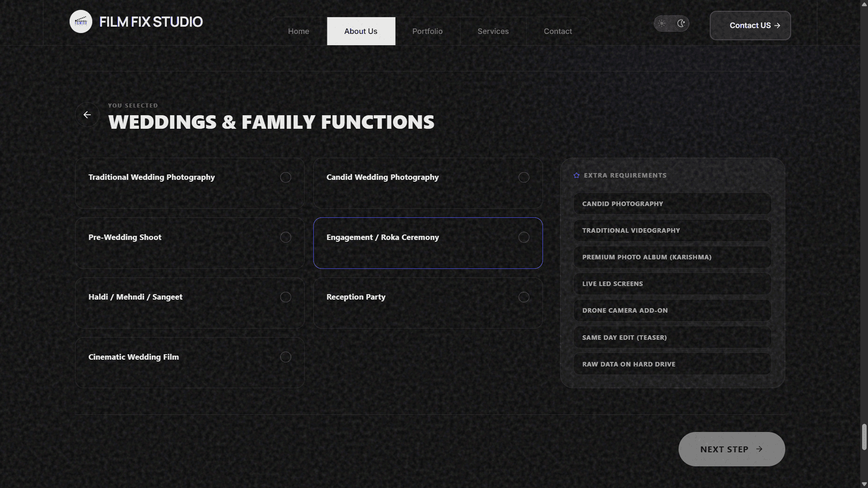Switch to light mode sun icon
Image resolution: width=868 pixels, height=488 pixels.
[x=662, y=23]
